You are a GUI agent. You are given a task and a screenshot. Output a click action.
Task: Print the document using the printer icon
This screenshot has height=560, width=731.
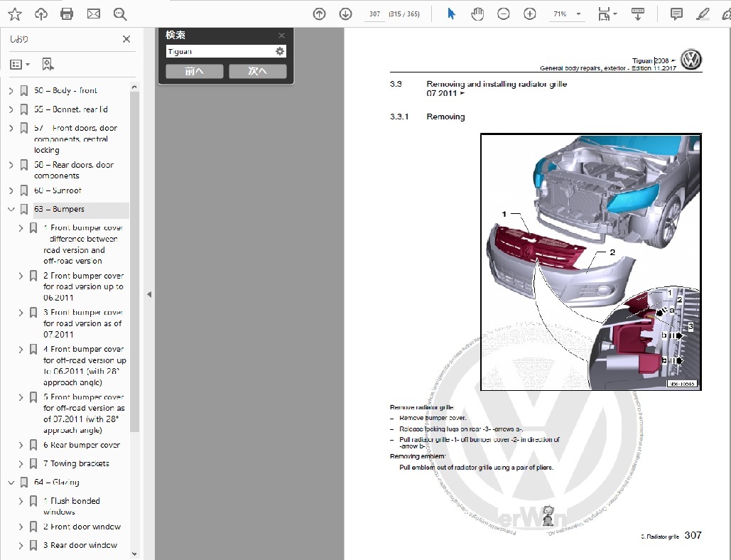point(67,14)
